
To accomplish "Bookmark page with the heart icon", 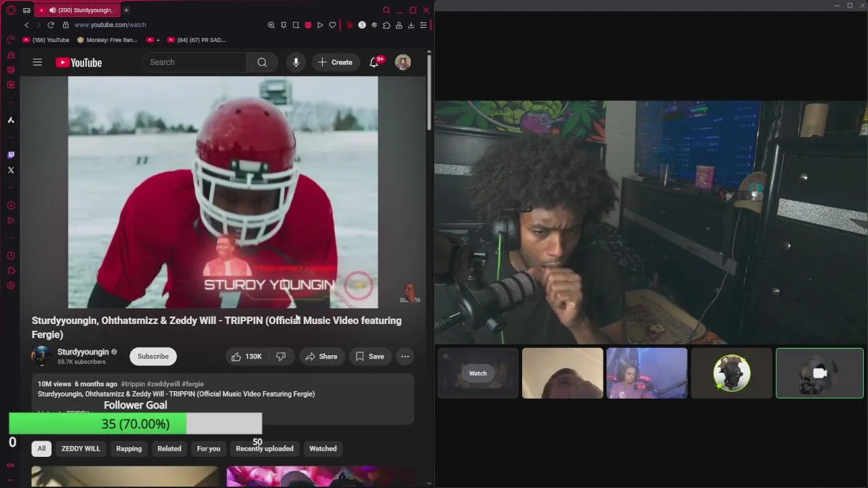I will click(x=332, y=25).
